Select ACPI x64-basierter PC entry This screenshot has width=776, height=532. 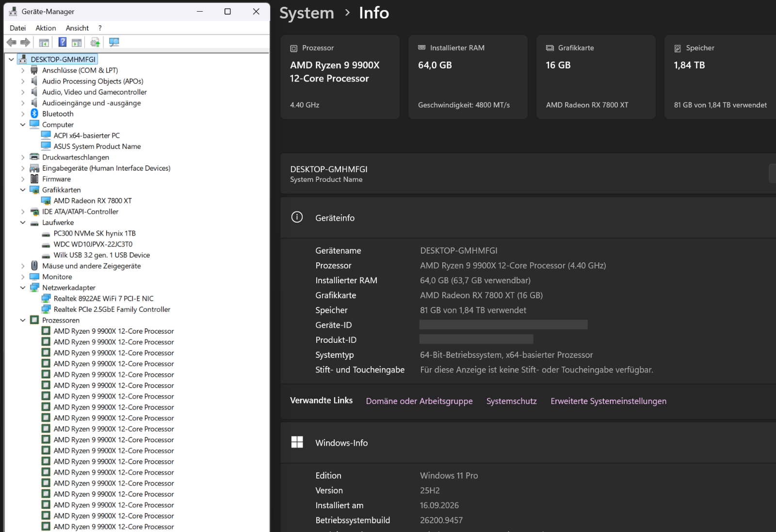pyautogui.click(x=87, y=135)
